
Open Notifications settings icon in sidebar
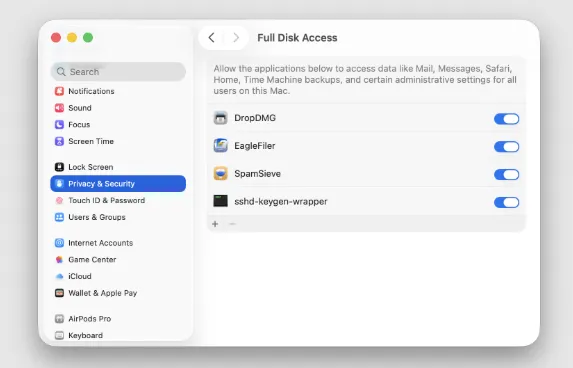(x=59, y=91)
